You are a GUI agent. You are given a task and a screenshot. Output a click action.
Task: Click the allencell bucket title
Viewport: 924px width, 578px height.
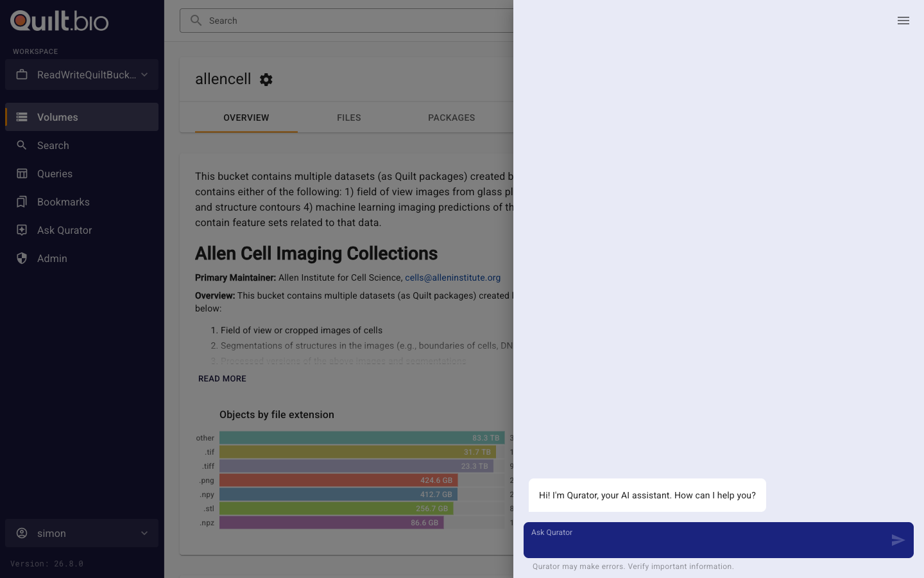coord(223,79)
